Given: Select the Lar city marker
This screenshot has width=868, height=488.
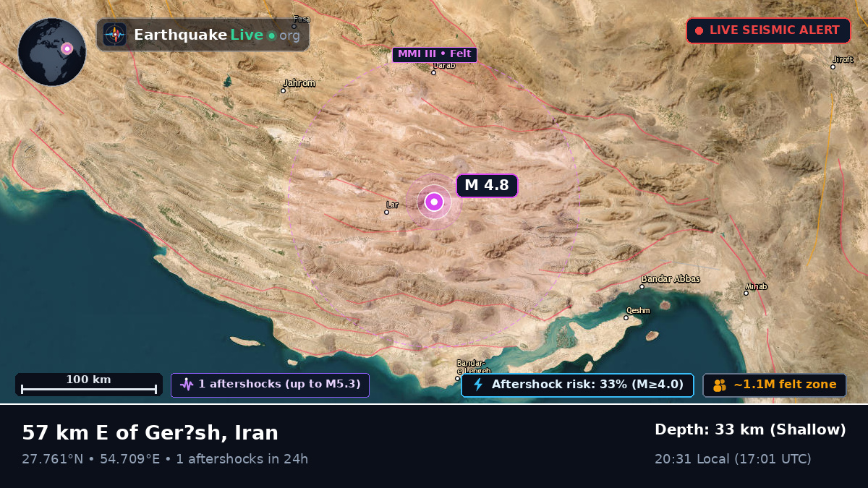Looking at the screenshot, I should coord(386,213).
